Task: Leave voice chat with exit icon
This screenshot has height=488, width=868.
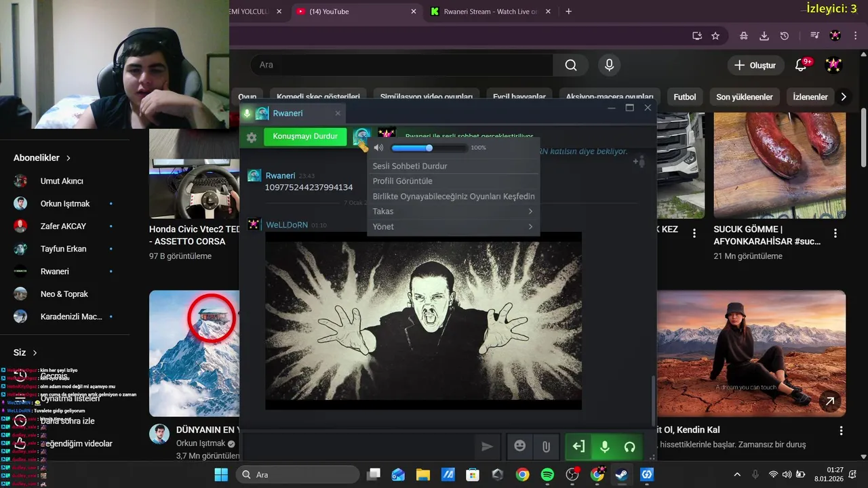Action: coord(578,447)
